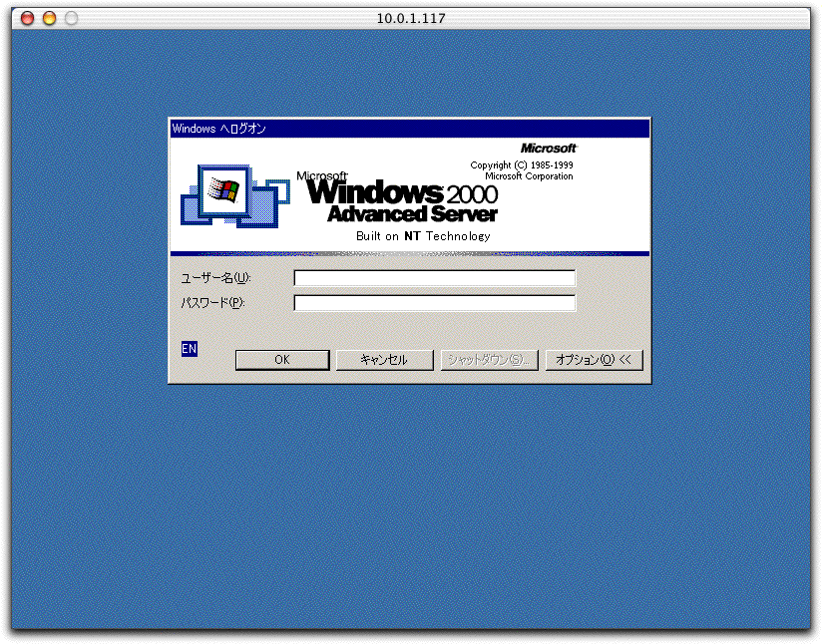Click the window title 10.0.1.117

tap(411, 18)
